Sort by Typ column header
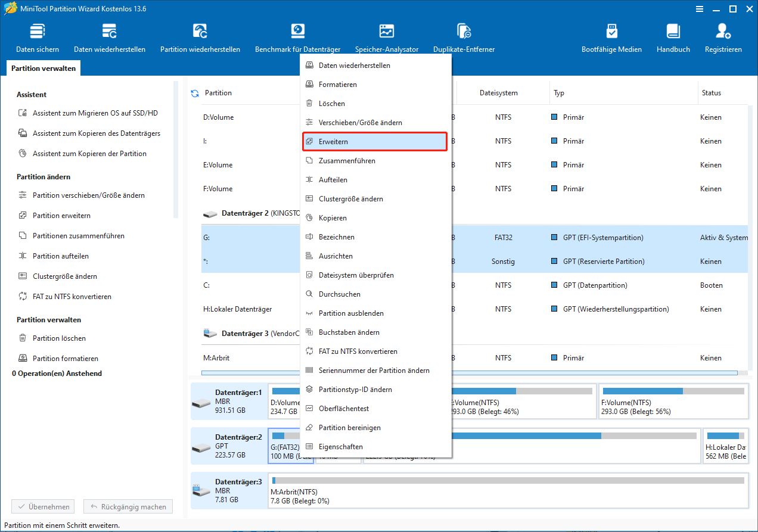This screenshot has height=532, width=758. pyautogui.click(x=623, y=93)
